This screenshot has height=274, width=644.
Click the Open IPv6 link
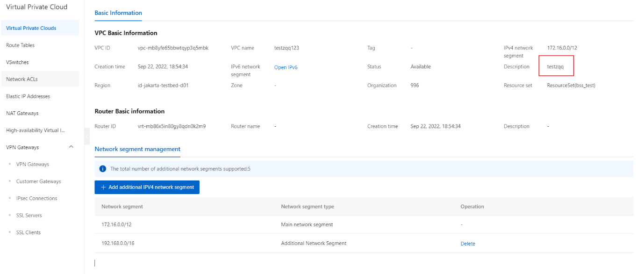286,67
